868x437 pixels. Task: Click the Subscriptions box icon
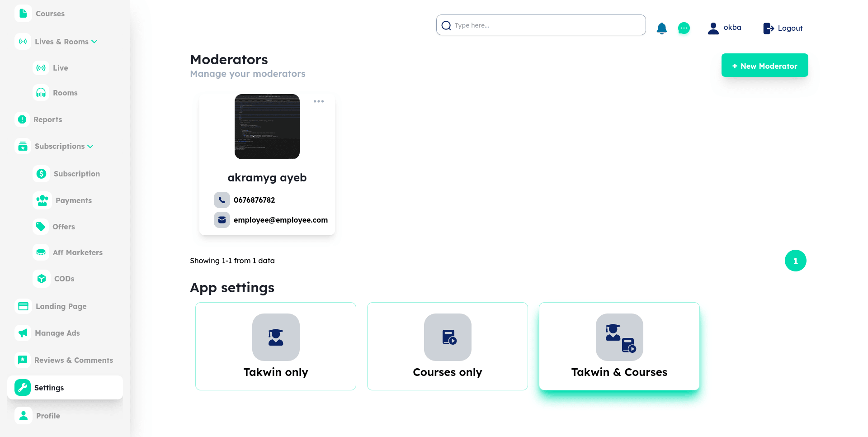pyautogui.click(x=23, y=146)
